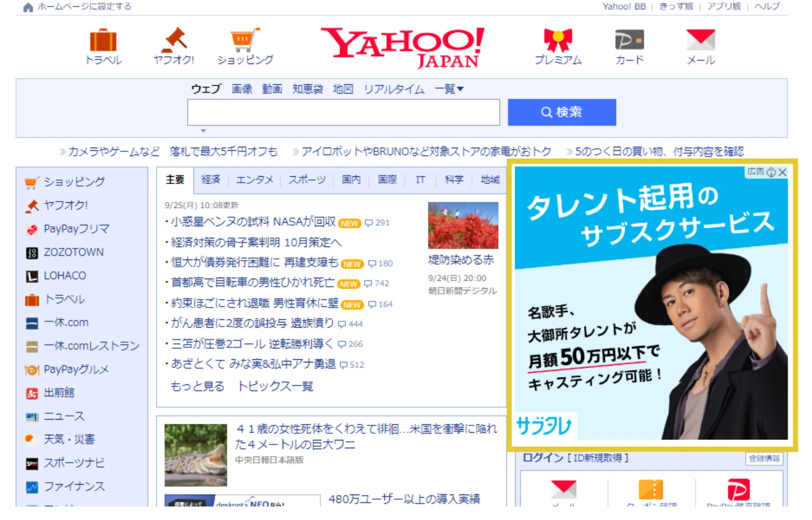Open the トピックス一覧 link
Image resolution: width=812 pixels, height=520 pixels.
[276, 386]
